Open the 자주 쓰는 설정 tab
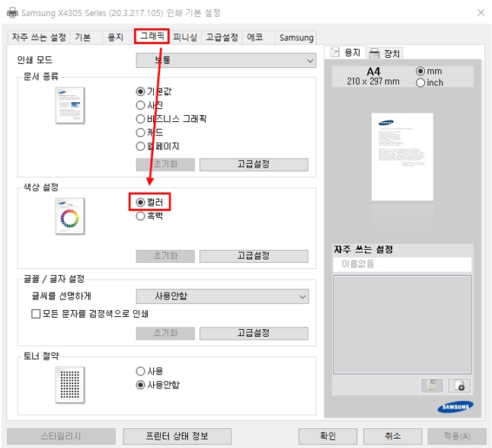Viewport: 492px width, 448px height. (39, 37)
